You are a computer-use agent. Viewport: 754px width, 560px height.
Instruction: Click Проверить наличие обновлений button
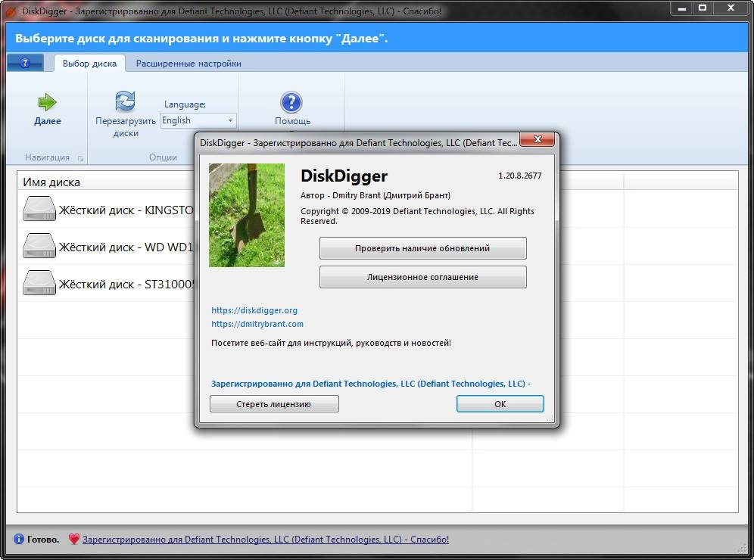422,248
